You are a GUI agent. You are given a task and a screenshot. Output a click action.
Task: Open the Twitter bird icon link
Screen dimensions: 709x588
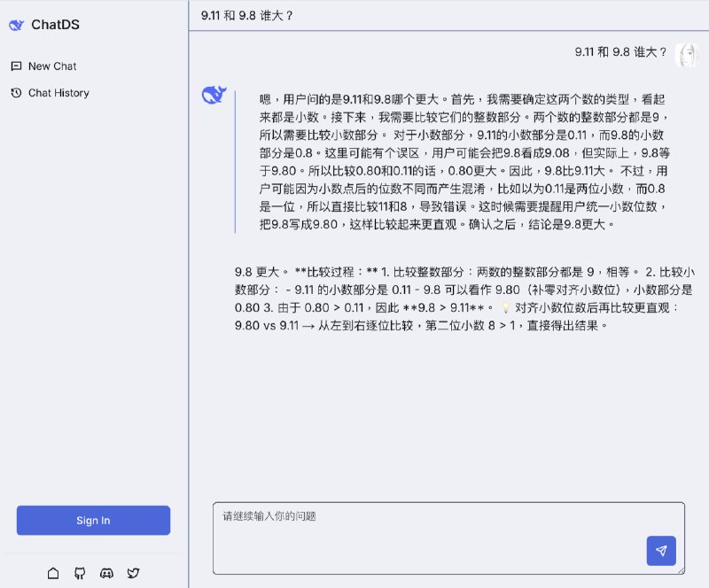coord(133,573)
